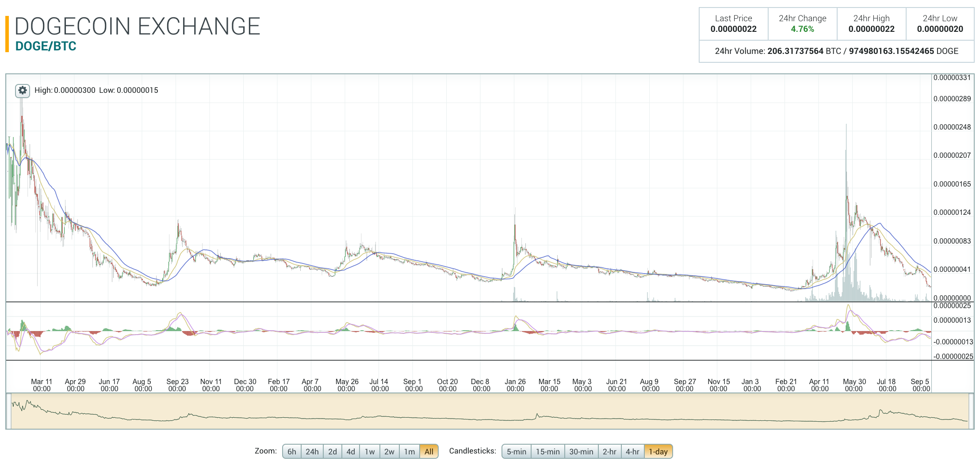
Task: Select 1-day candlesticks
Action: [x=658, y=451]
